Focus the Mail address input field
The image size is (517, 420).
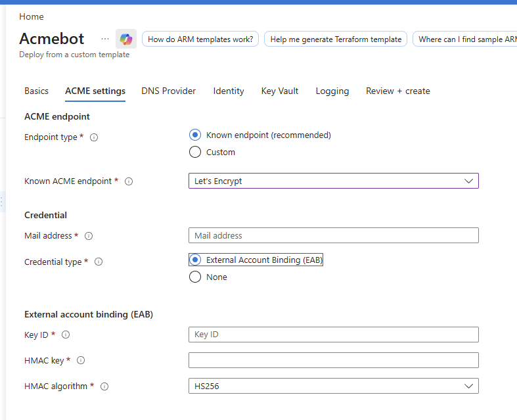pyautogui.click(x=334, y=235)
